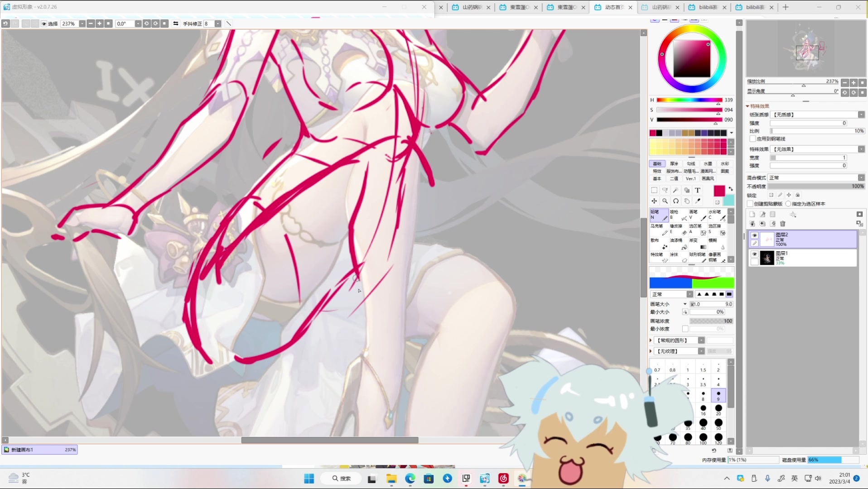Flip the canvas horizontally
This screenshot has height=489, width=868.
176,24
